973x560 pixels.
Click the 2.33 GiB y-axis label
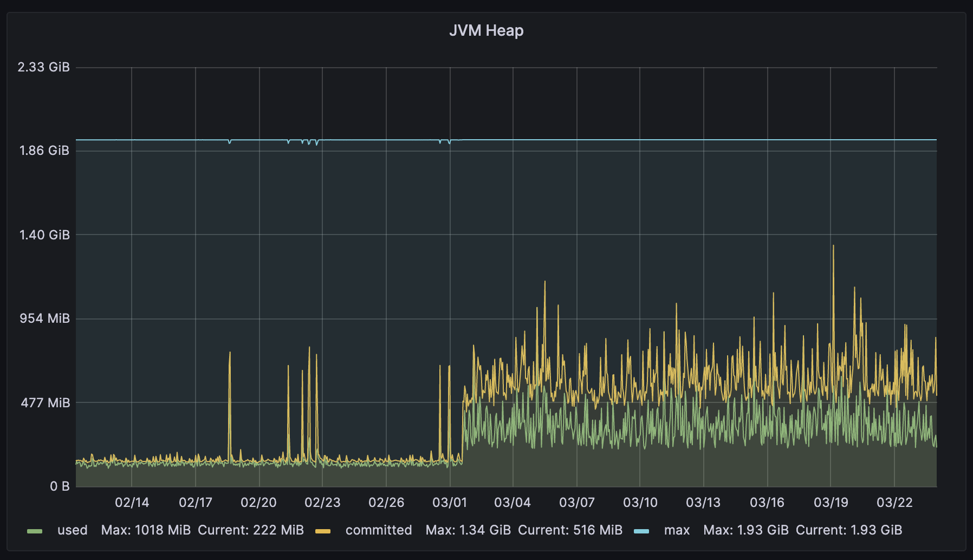click(44, 67)
